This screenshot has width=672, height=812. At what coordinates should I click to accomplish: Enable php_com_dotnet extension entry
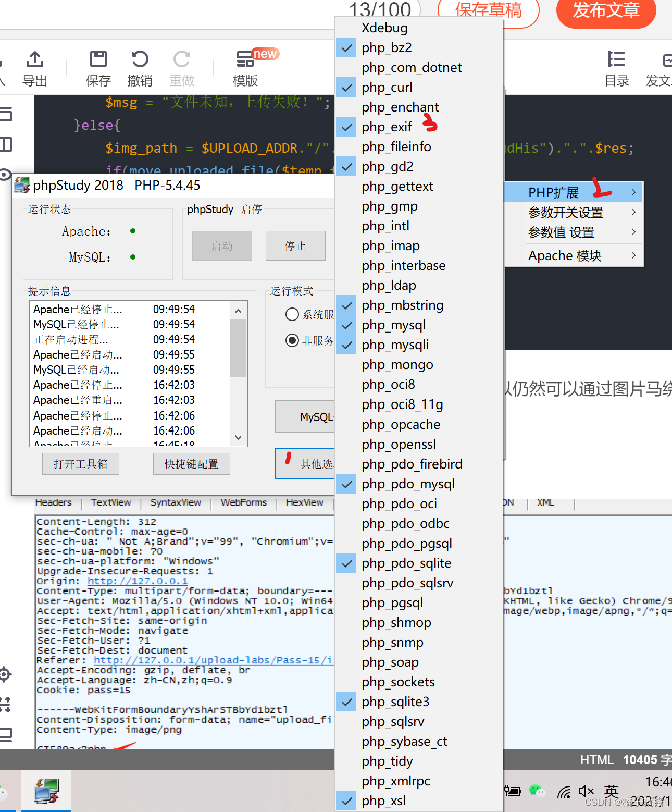tap(419, 68)
